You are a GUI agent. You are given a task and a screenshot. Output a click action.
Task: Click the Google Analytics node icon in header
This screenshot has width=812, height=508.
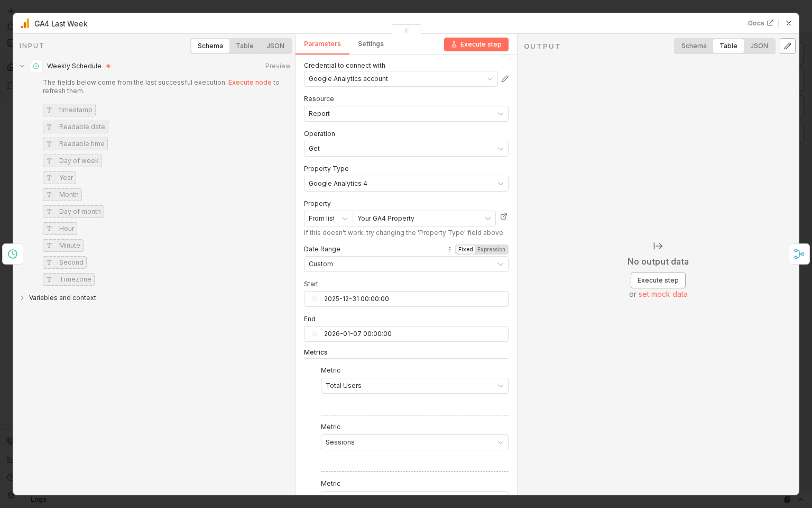(x=25, y=24)
